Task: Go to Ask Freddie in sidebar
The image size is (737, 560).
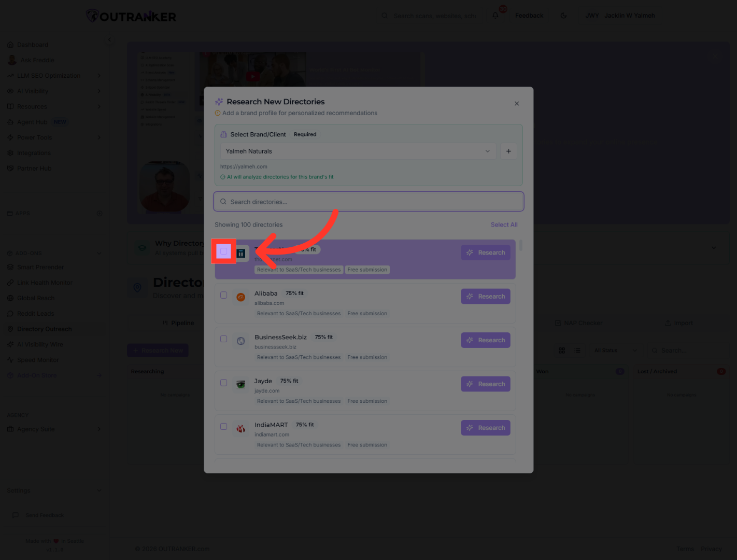Action: [x=37, y=60]
